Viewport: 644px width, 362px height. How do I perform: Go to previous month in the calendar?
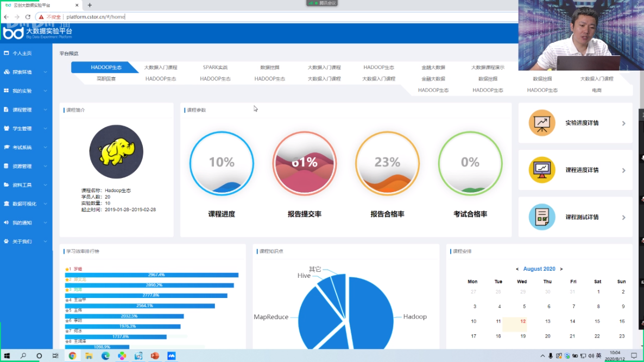pyautogui.click(x=517, y=269)
